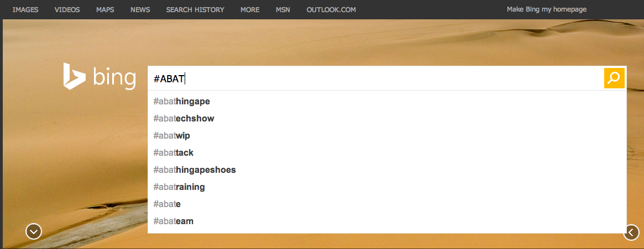Go to MSN link
The height and width of the screenshot is (249, 644).
(283, 9)
